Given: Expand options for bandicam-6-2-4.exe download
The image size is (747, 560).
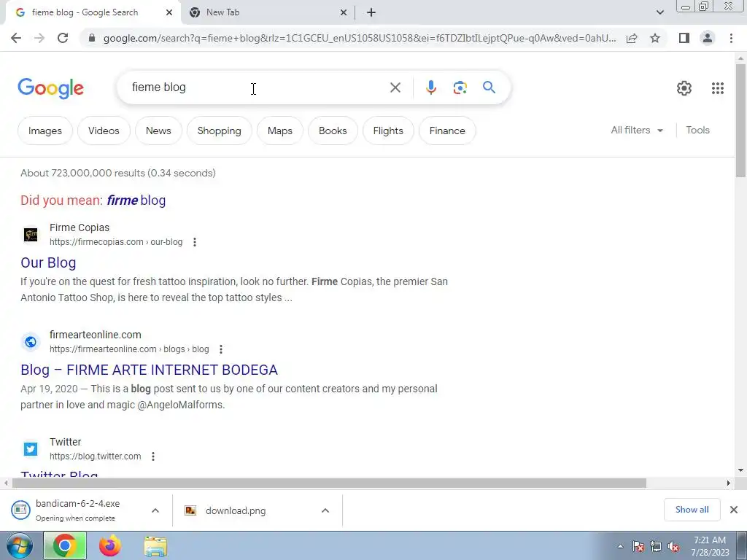Looking at the screenshot, I should click(155, 510).
